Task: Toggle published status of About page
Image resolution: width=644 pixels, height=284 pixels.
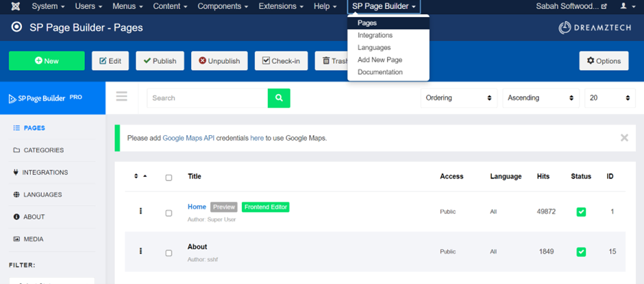Action: pos(581,252)
